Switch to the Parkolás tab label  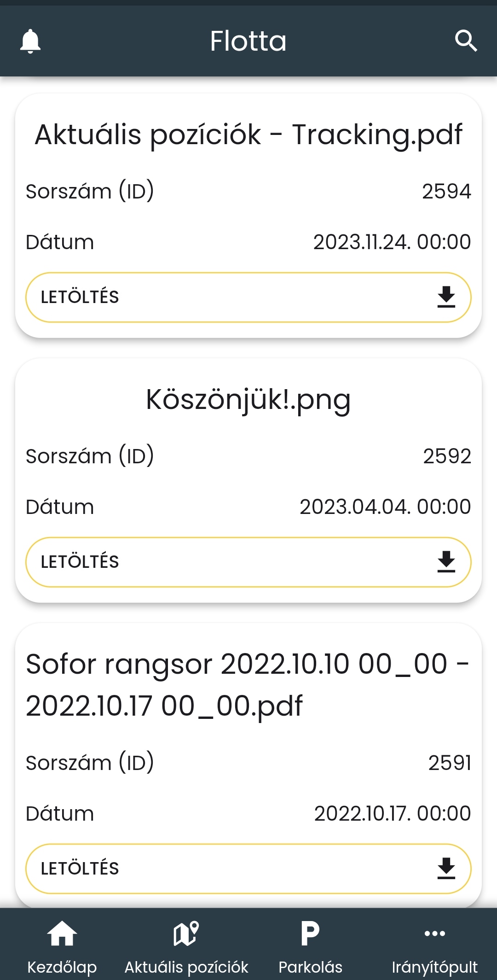(311, 967)
